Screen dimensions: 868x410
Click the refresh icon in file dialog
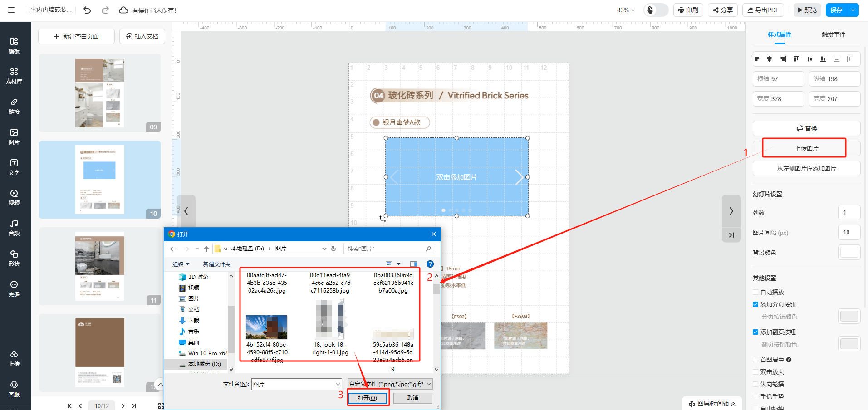pos(333,249)
